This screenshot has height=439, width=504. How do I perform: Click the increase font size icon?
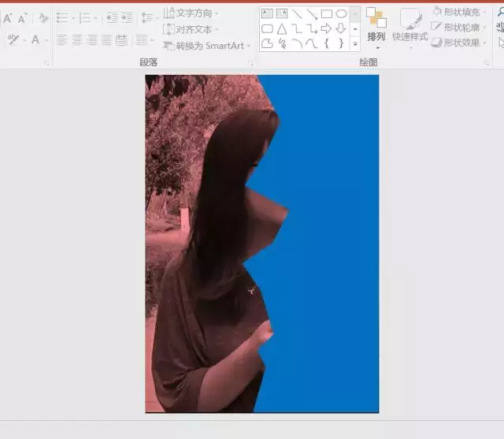[8, 18]
